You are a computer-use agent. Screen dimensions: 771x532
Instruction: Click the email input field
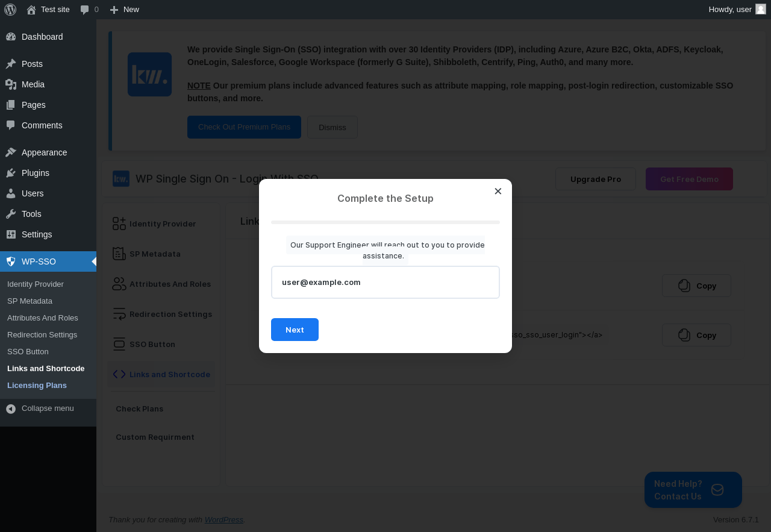385,282
